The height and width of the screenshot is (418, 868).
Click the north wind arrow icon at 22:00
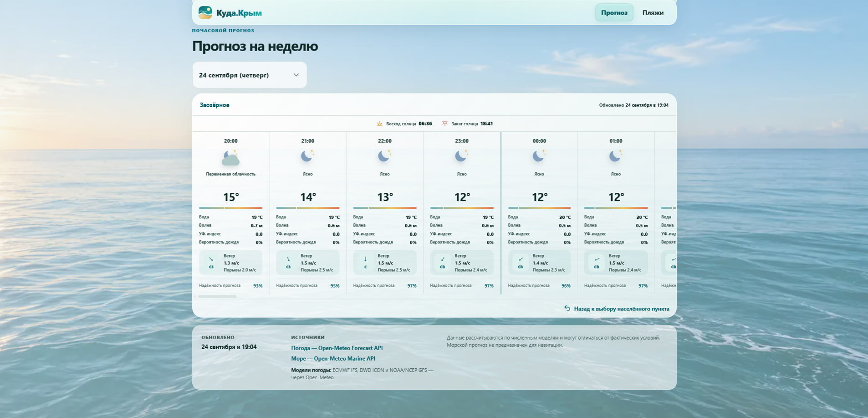click(365, 259)
